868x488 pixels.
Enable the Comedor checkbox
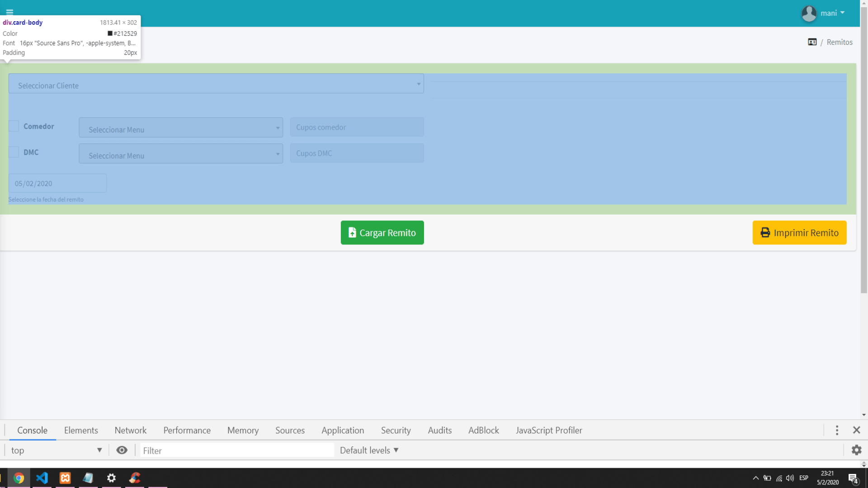coord(13,126)
